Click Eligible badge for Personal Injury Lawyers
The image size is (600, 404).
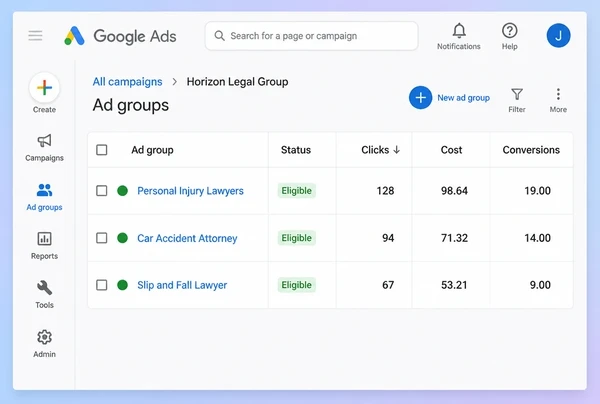(x=297, y=191)
